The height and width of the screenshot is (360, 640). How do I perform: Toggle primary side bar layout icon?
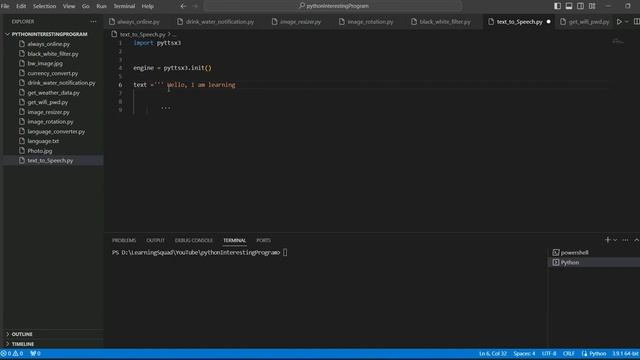click(x=557, y=6)
